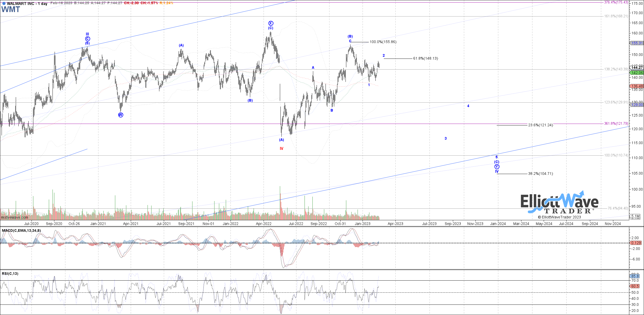Click the current price tag 144.27
Image resolution: width=644 pixels, height=315 pixels.
pos(636,67)
